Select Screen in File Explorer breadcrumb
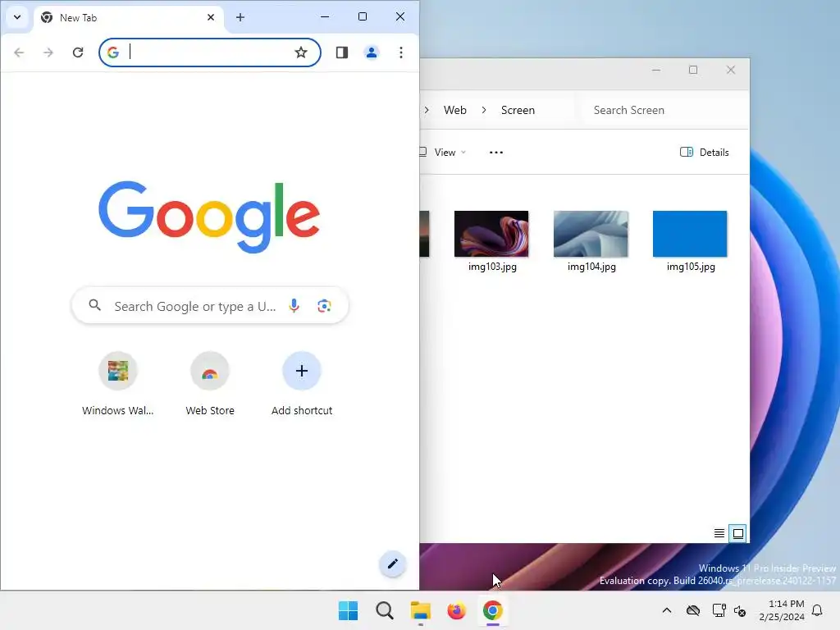The width and height of the screenshot is (840, 630). click(x=518, y=110)
